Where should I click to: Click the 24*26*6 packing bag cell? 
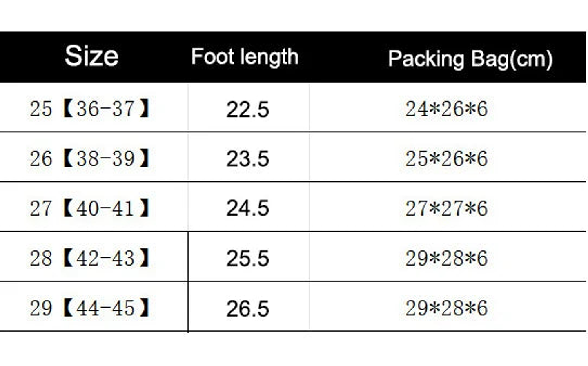tap(446, 109)
